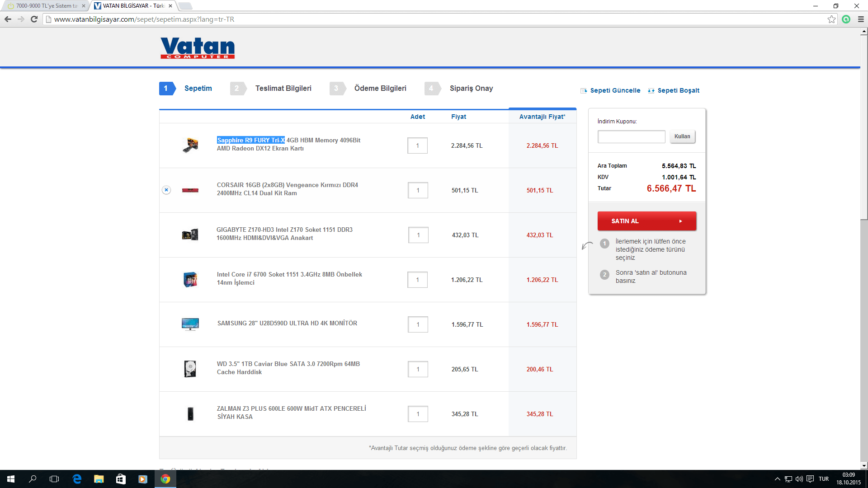Go to the Ödeme Bilgileri step
This screenshot has height=488, width=868.
380,89
